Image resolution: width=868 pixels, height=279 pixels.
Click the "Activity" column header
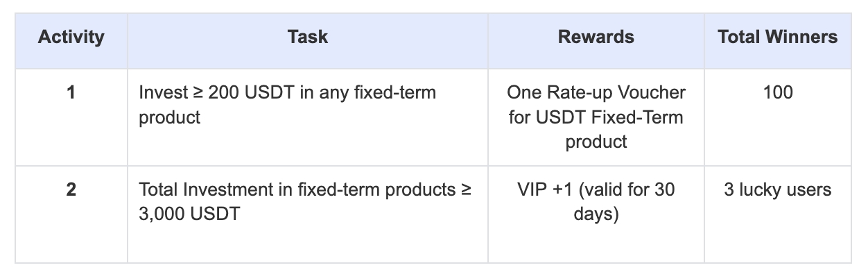click(71, 37)
